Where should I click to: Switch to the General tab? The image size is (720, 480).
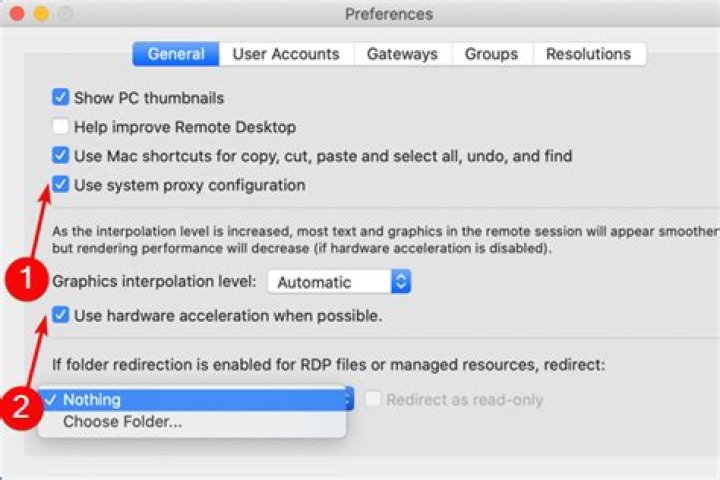point(176,54)
